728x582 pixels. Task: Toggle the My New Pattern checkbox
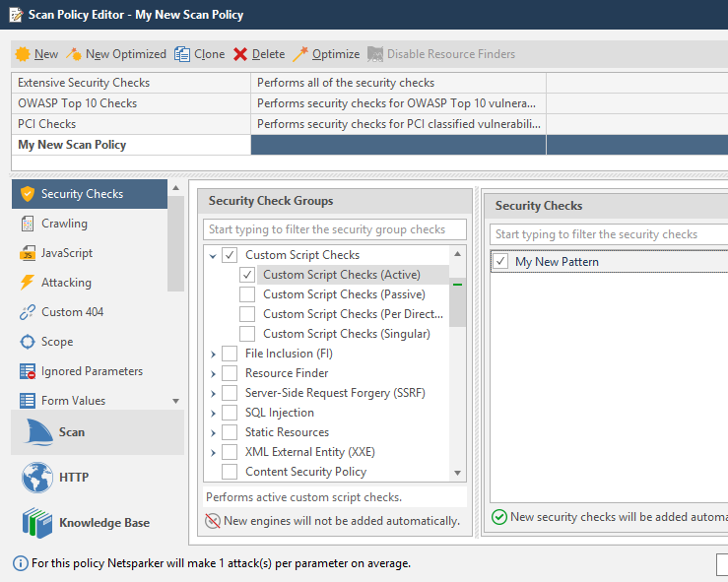501,262
